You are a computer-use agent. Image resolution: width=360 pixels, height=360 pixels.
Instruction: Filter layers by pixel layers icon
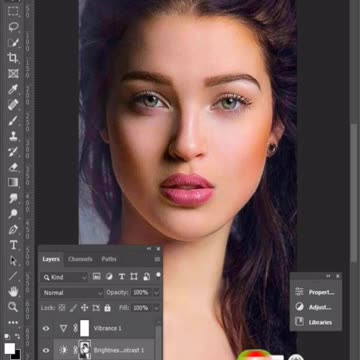(x=97, y=276)
